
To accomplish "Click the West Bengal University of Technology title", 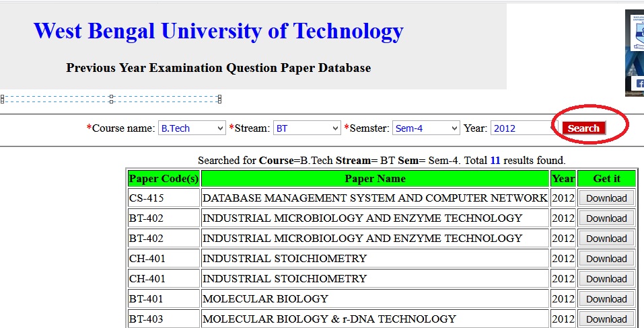I will (219, 31).
